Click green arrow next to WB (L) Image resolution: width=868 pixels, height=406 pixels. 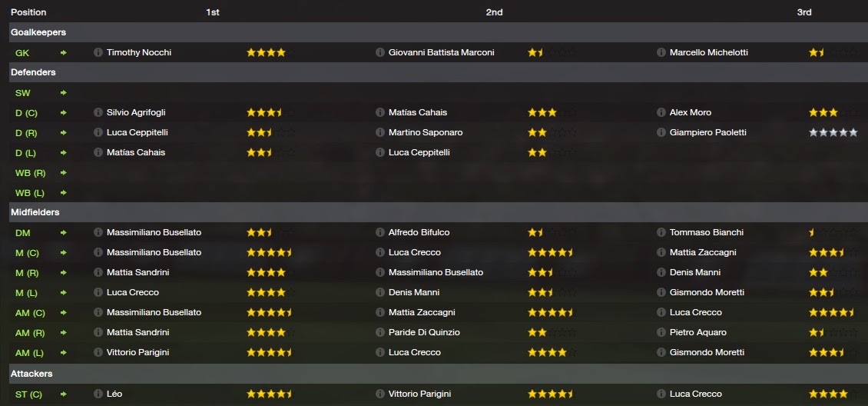64,192
